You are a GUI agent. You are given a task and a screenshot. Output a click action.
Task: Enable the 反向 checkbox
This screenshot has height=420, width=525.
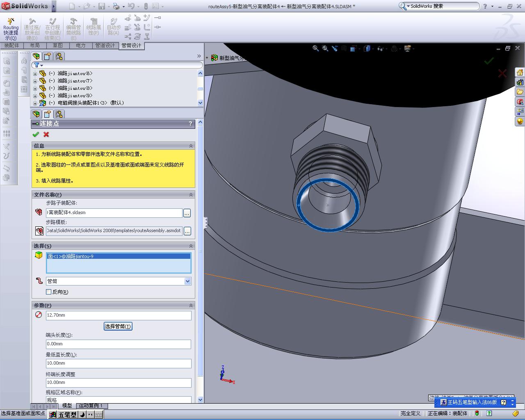click(49, 292)
